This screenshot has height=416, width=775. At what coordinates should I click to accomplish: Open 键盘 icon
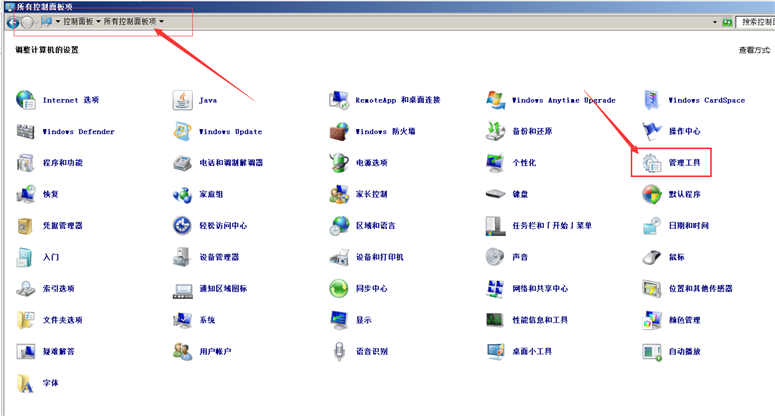tap(495, 194)
